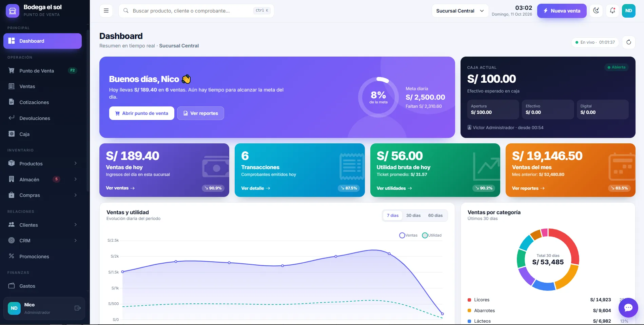Focus the product search field

pyautogui.click(x=196, y=11)
